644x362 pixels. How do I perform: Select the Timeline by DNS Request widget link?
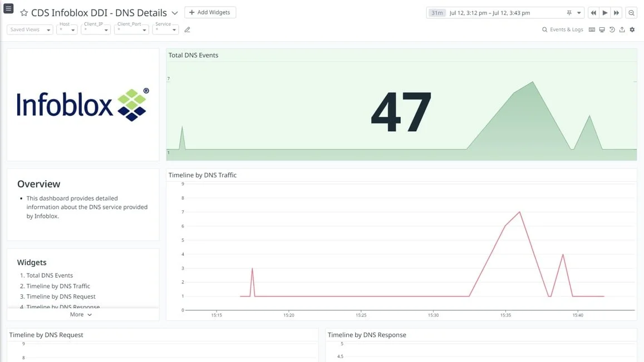(58, 296)
